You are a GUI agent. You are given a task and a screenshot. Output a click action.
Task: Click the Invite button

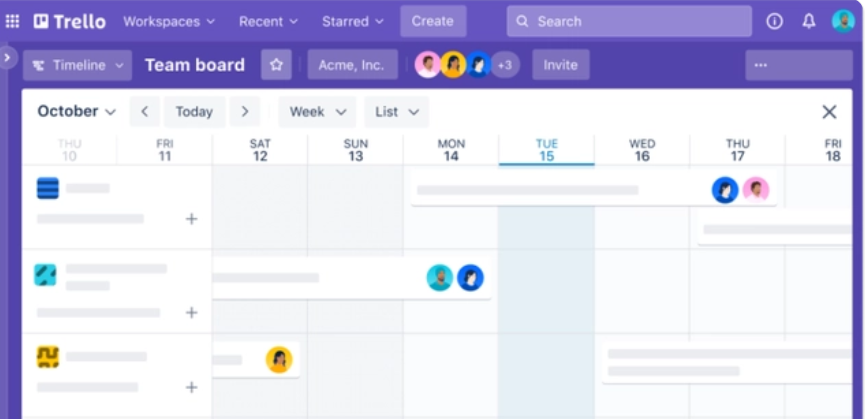click(x=560, y=65)
